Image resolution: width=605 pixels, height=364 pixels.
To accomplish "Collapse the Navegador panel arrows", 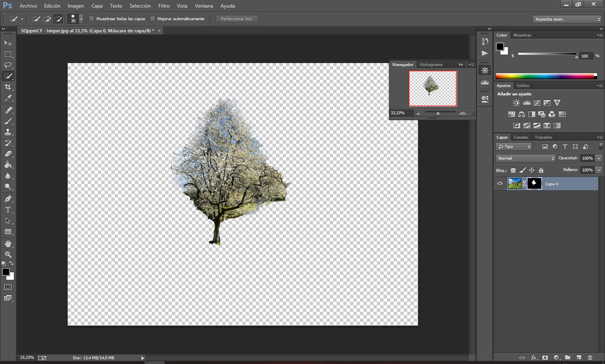I will tap(461, 65).
